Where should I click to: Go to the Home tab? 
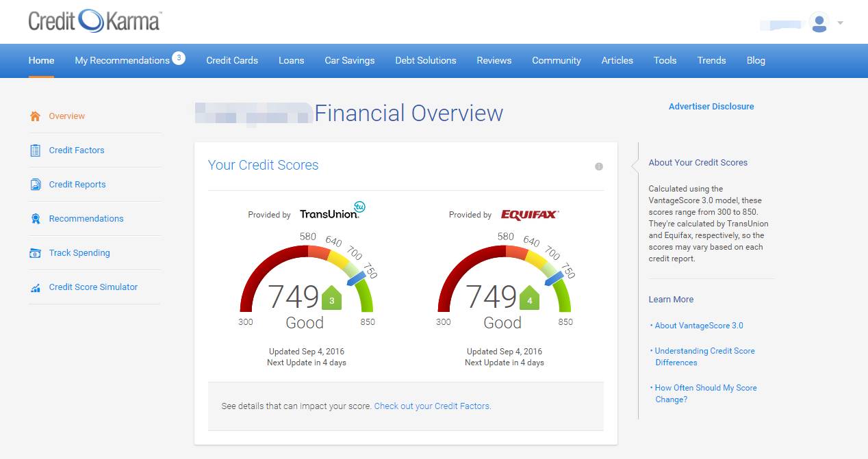tap(41, 60)
